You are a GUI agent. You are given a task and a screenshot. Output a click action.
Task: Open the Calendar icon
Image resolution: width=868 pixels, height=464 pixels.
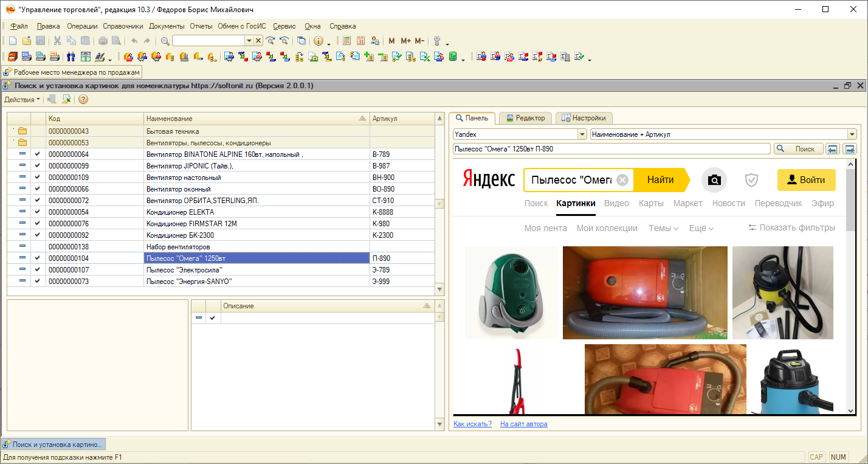(x=360, y=41)
